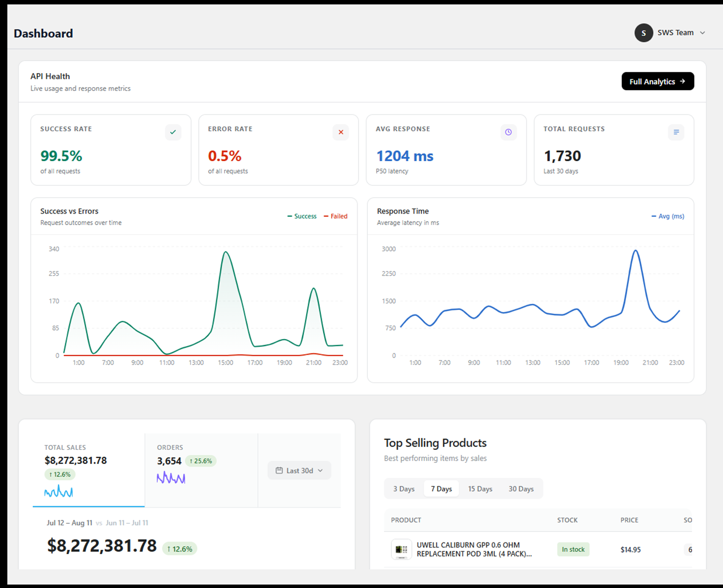Click the green checkmark icon in Success Rate card
This screenshot has width=723, height=588.
click(x=173, y=132)
